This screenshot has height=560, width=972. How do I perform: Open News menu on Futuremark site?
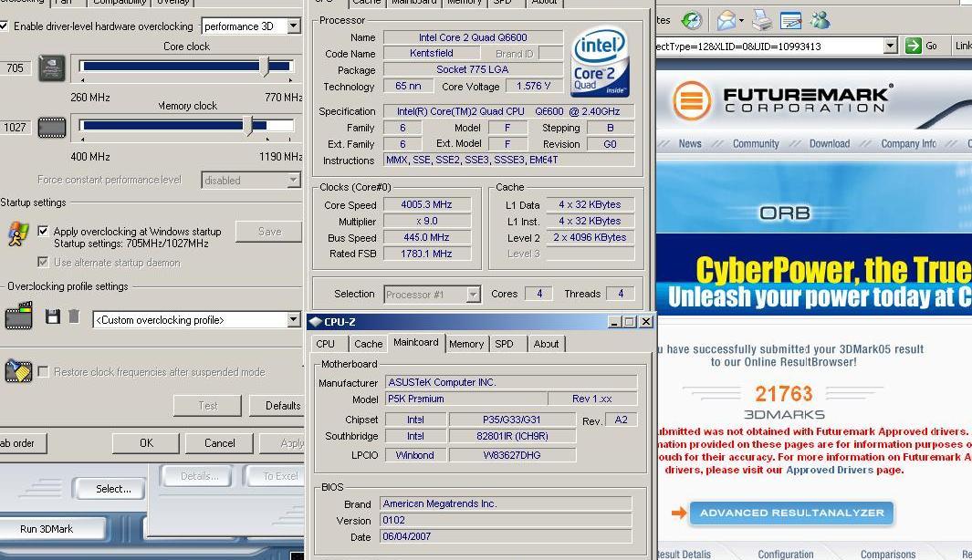(x=689, y=144)
